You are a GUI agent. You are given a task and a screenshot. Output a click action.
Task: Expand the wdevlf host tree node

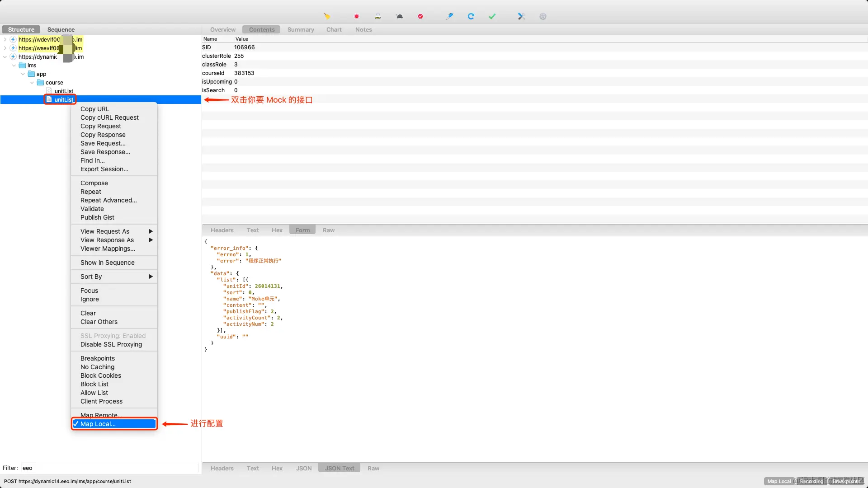click(5, 40)
